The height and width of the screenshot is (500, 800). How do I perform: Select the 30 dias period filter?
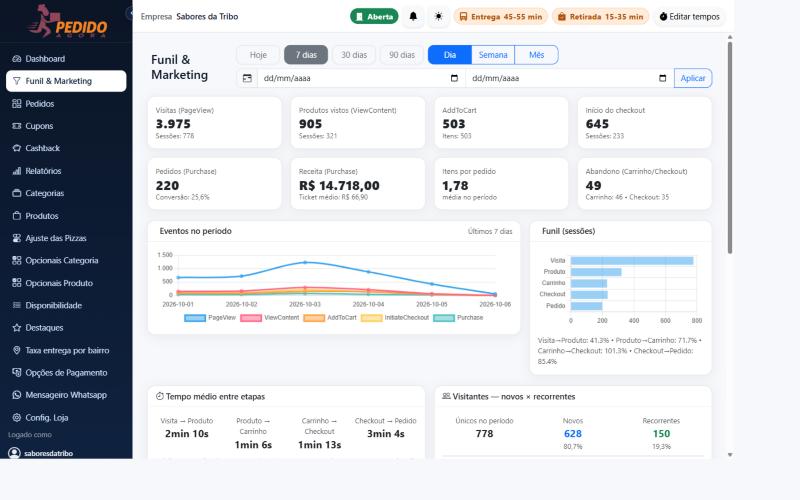click(354, 55)
